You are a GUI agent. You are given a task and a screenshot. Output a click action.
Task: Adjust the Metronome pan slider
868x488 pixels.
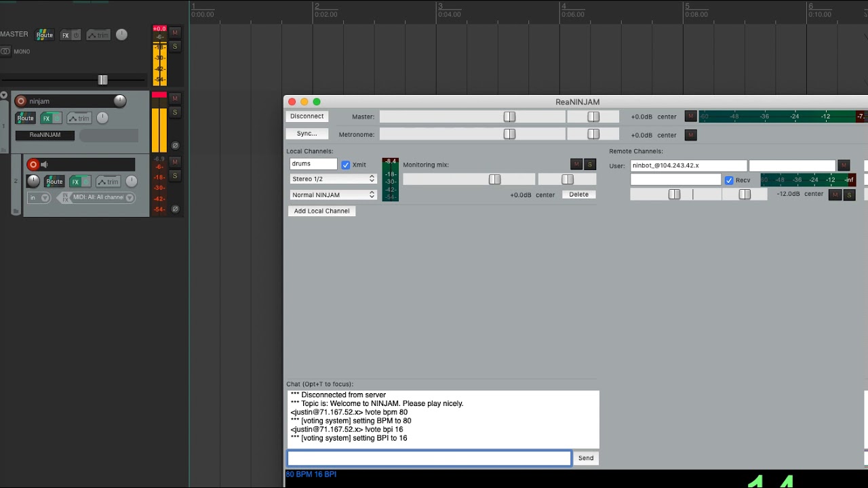(x=593, y=134)
